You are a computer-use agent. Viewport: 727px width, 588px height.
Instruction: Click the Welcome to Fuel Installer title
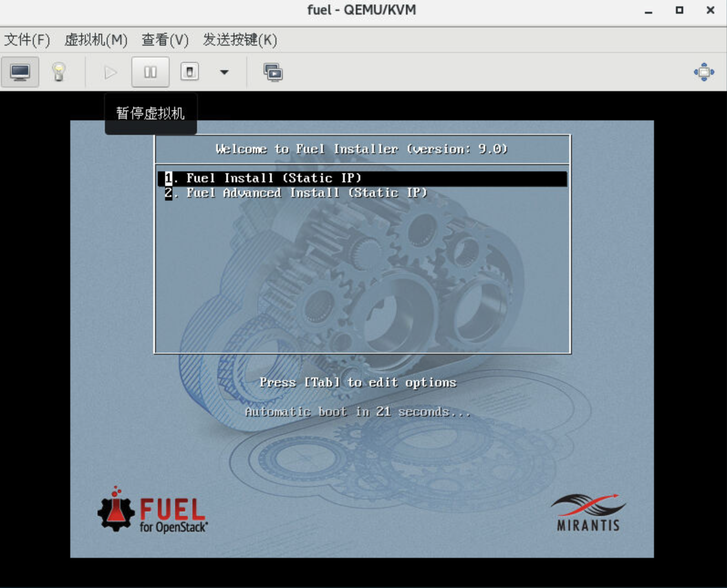362,149
